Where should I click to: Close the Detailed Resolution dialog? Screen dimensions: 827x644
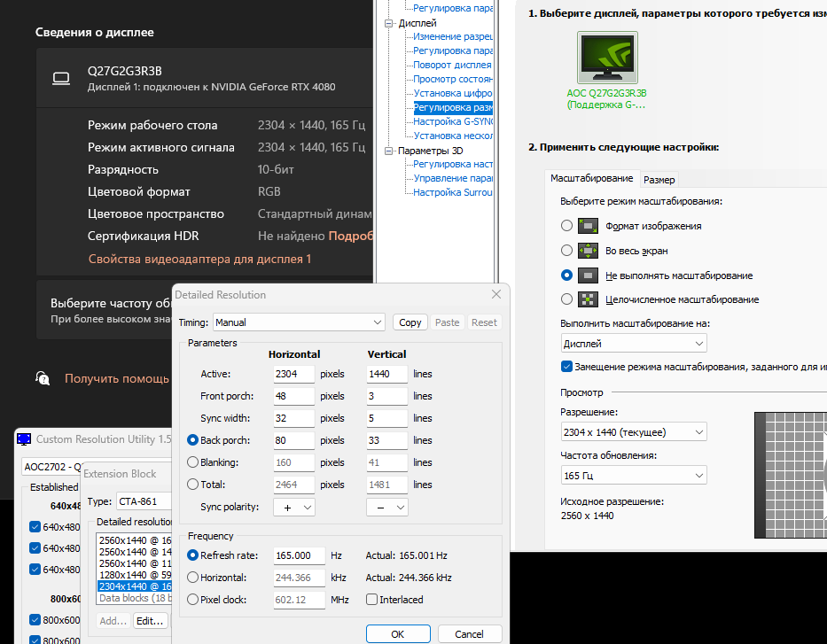click(x=495, y=294)
